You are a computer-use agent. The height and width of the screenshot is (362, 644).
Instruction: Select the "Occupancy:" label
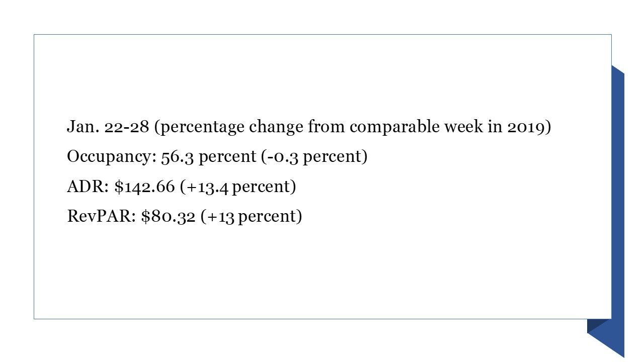point(112,157)
